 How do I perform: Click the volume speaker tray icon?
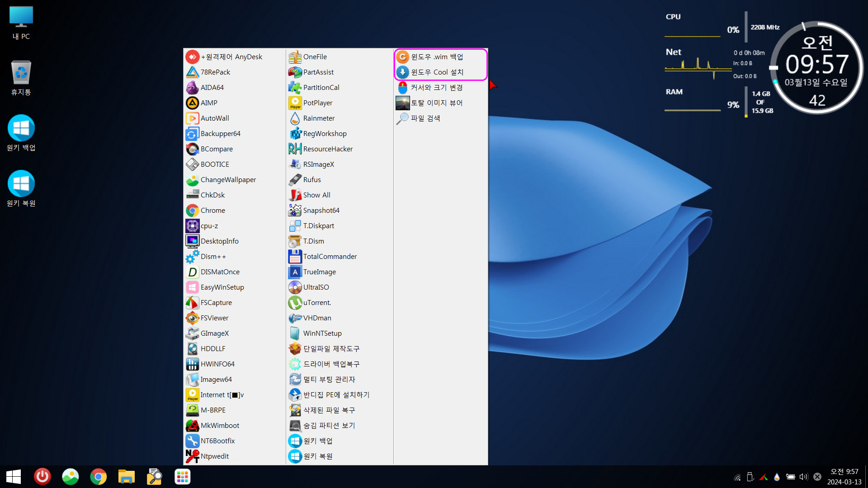click(803, 477)
